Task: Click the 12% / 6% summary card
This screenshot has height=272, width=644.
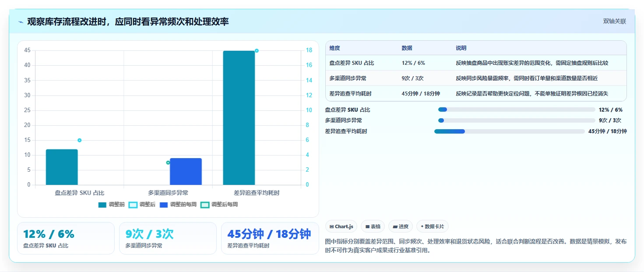Action: click(66, 238)
